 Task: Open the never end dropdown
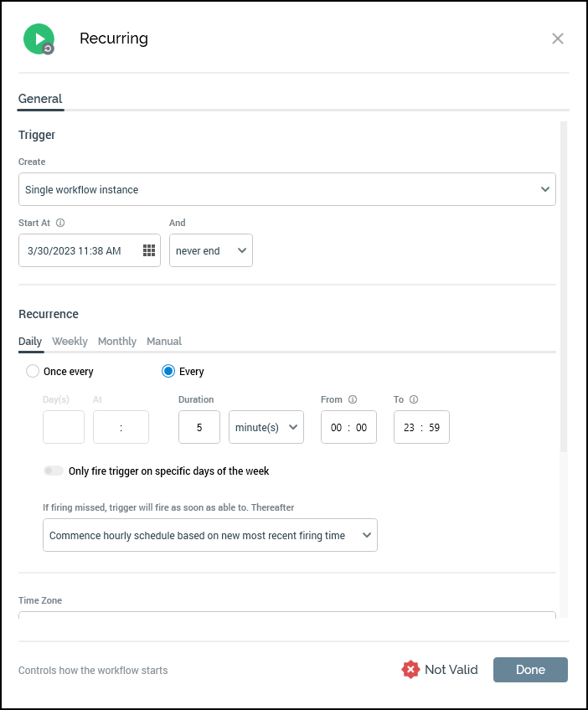(x=210, y=250)
